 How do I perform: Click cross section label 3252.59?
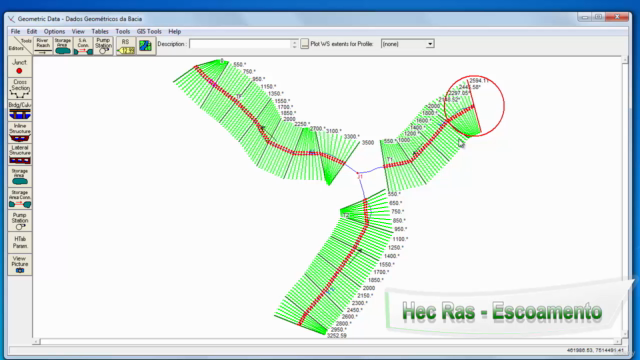337,336
